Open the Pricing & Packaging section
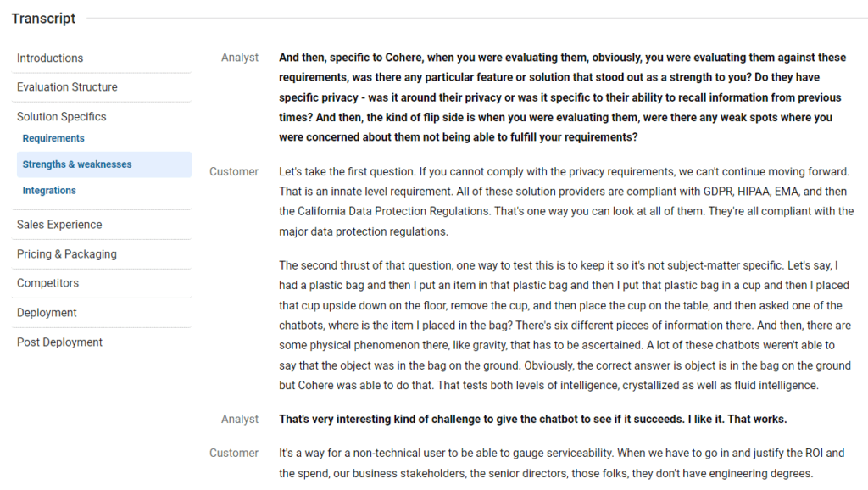This screenshot has height=490, width=868. click(67, 254)
